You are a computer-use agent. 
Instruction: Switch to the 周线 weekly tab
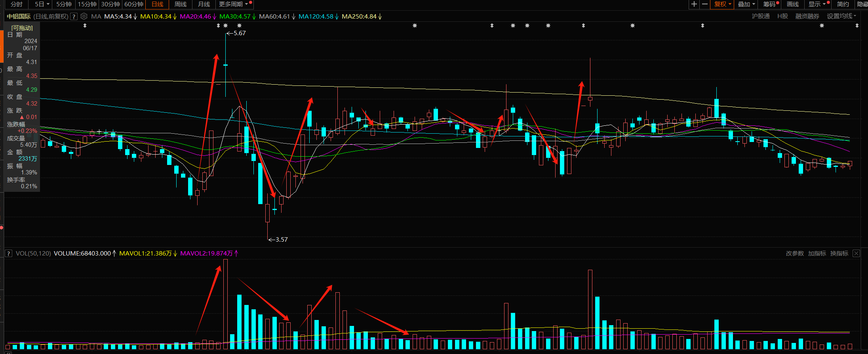click(x=181, y=4)
